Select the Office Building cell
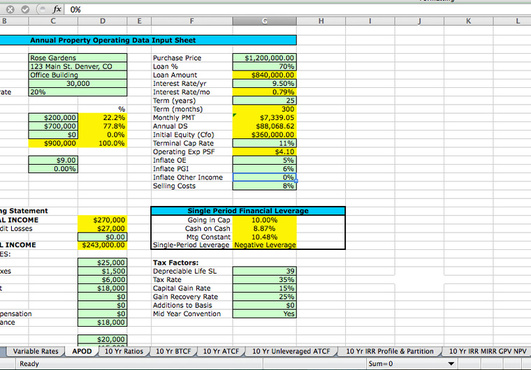Screen dimensions: 531x370 coord(78,75)
